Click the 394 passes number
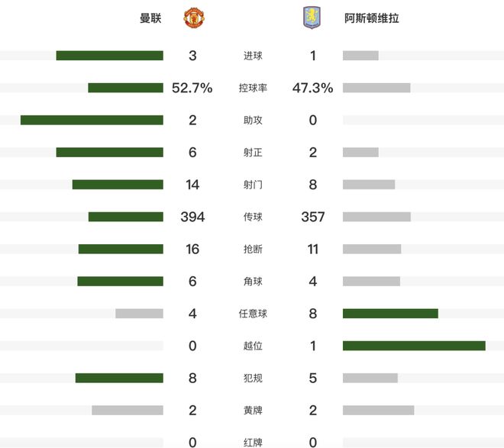The height and width of the screenshot is (448, 504). [x=192, y=217]
